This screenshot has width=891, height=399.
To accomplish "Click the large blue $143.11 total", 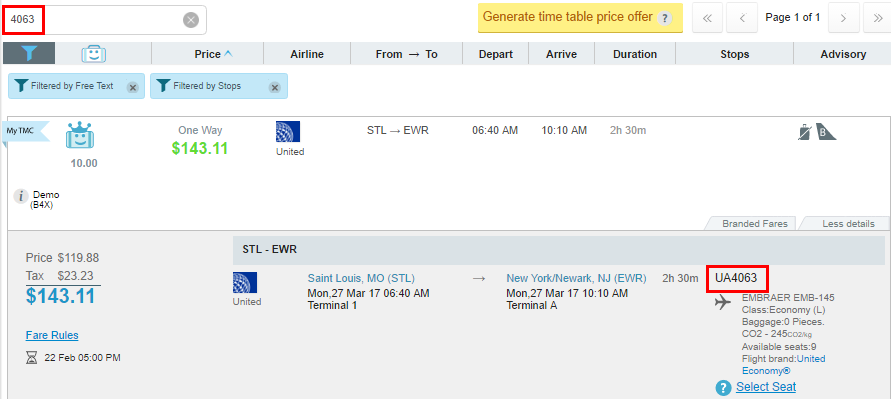I will click(x=60, y=296).
